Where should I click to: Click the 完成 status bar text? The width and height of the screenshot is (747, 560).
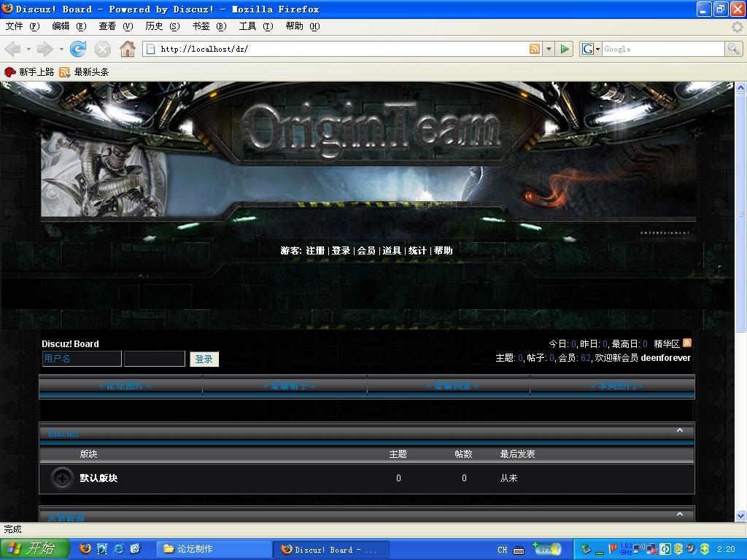[x=13, y=529]
